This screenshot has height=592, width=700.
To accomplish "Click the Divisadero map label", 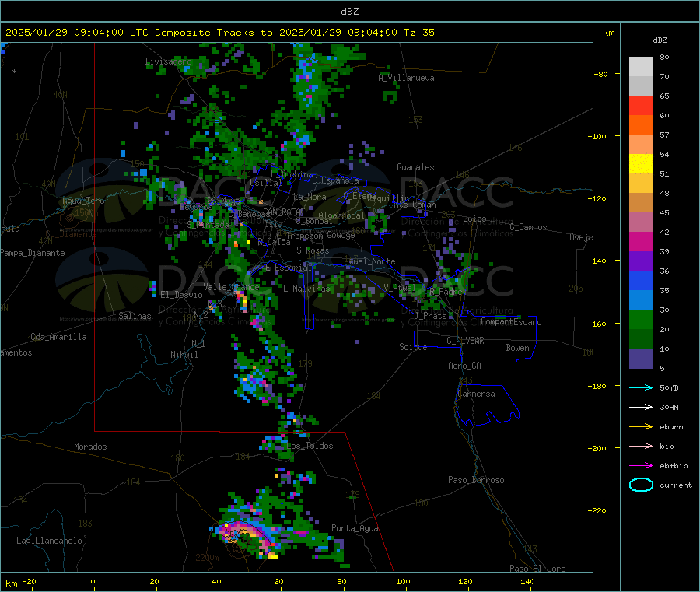I will (x=168, y=61).
